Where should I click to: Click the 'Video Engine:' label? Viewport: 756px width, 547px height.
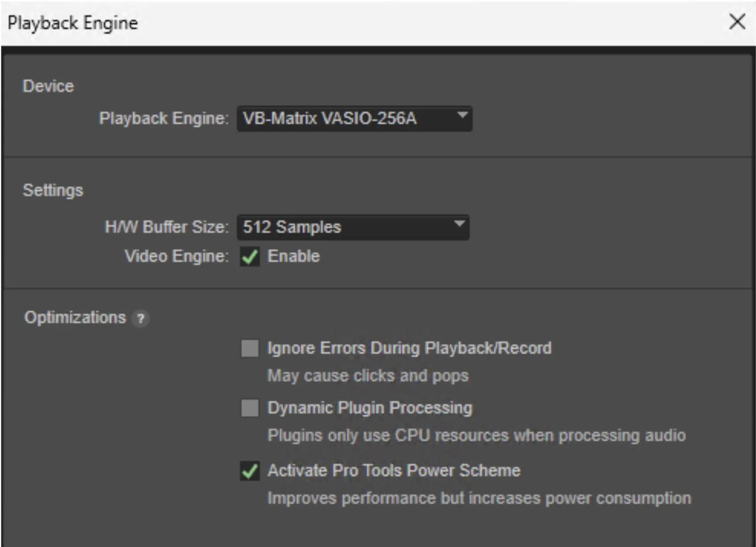[x=176, y=257]
